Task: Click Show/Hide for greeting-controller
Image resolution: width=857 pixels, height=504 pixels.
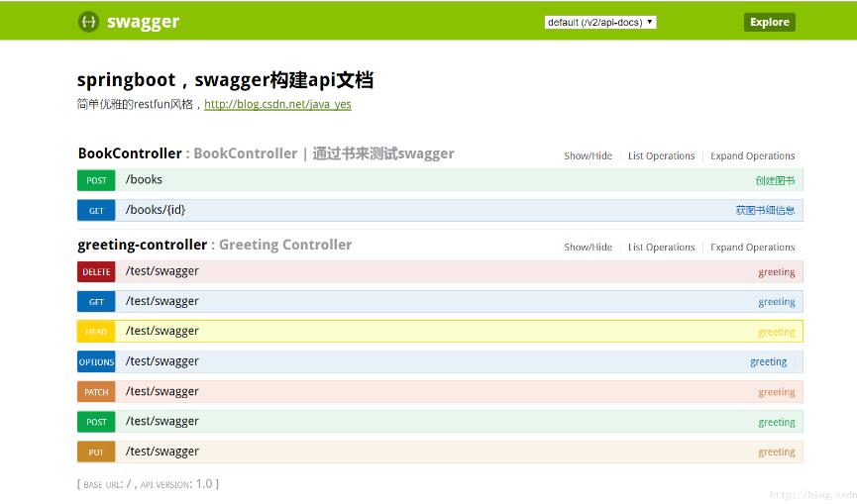Action: 589,248
